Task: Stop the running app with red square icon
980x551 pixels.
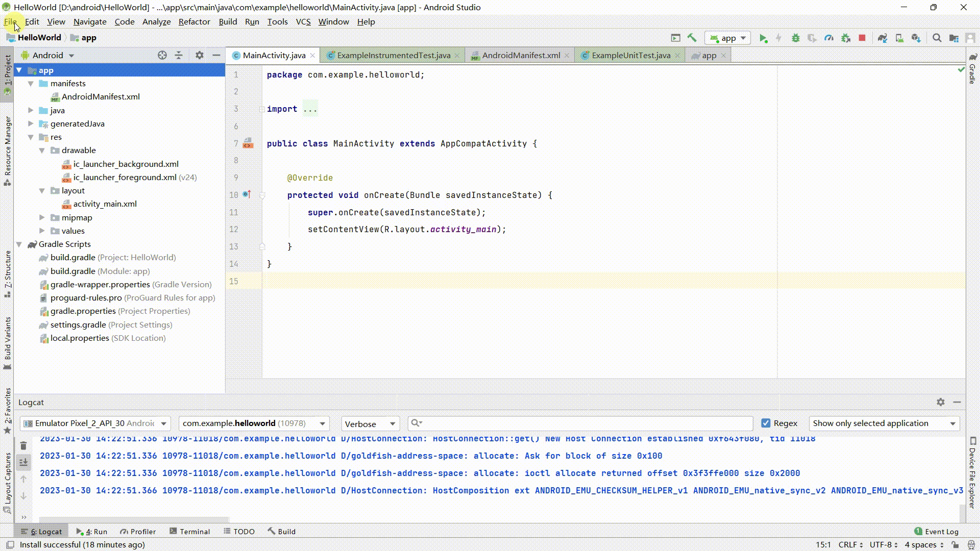Action: [x=863, y=38]
